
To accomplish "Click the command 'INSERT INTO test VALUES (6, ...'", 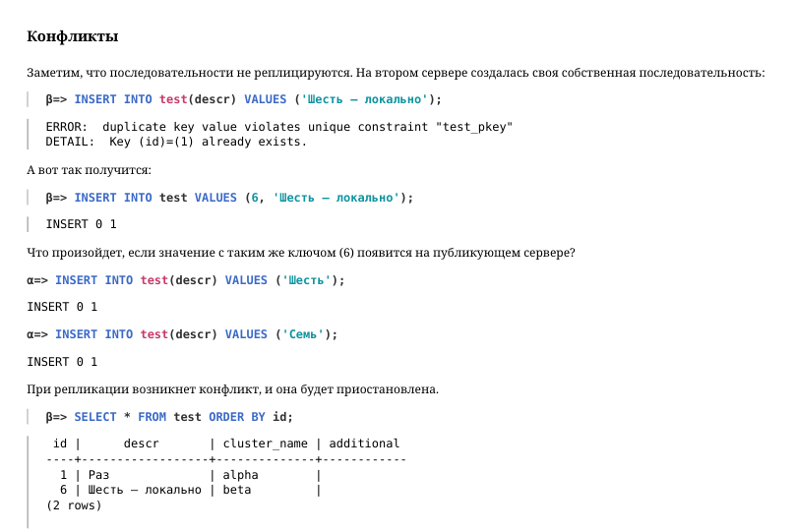I will (229, 198).
